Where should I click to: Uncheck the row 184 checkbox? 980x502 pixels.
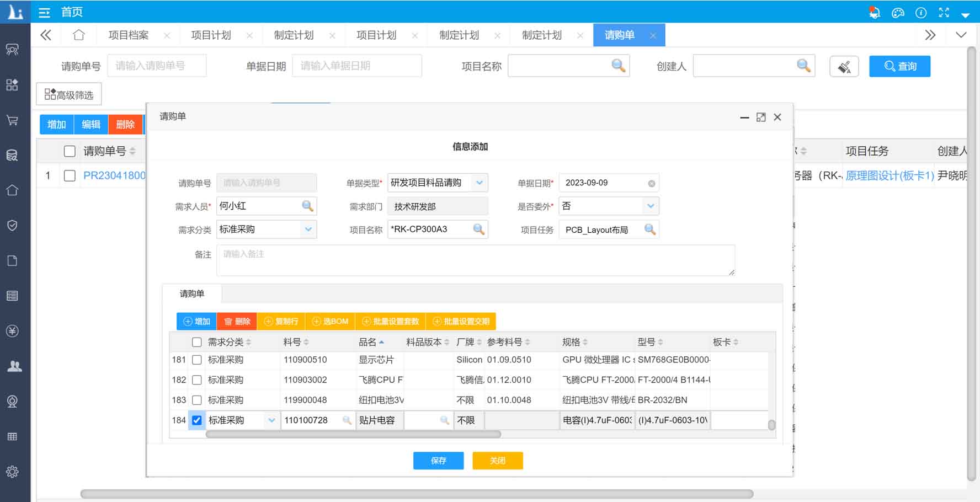coord(196,420)
